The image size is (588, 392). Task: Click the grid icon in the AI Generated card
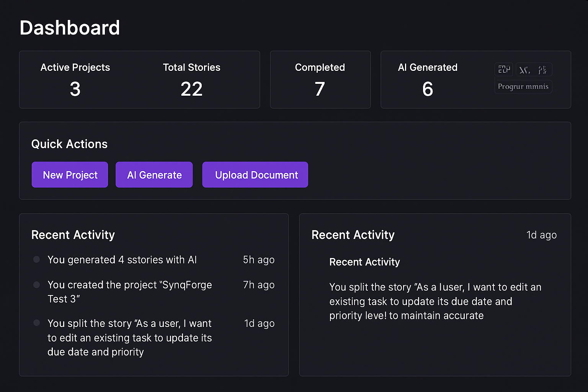pyautogui.click(x=503, y=69)
